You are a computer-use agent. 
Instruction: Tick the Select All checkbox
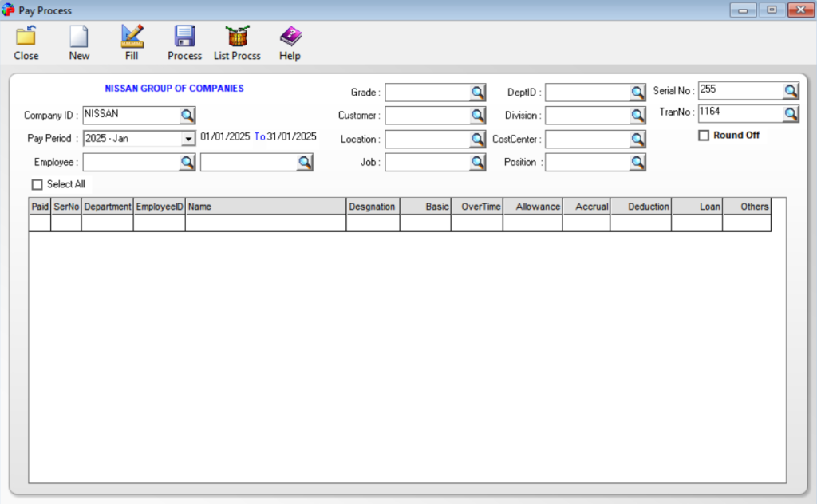(x=37, y=185)
